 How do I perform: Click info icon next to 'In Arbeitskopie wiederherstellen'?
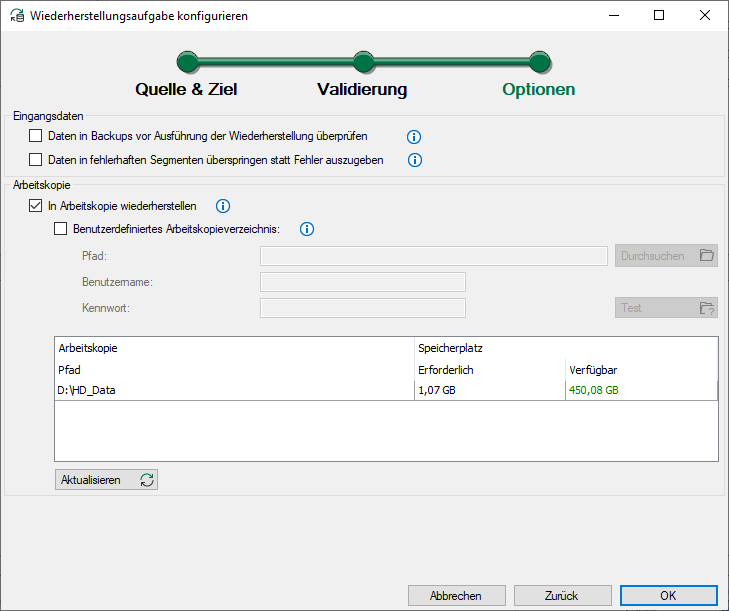coord(223,207)
